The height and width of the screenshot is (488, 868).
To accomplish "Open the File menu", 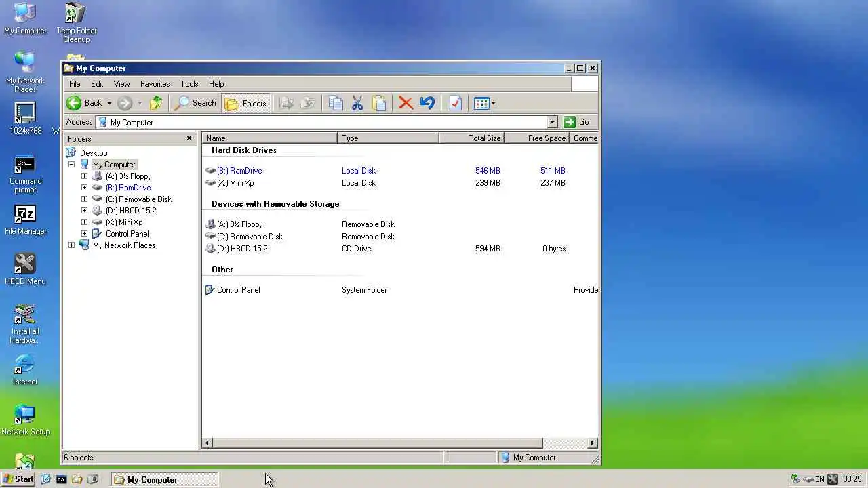I will (75, 84).
